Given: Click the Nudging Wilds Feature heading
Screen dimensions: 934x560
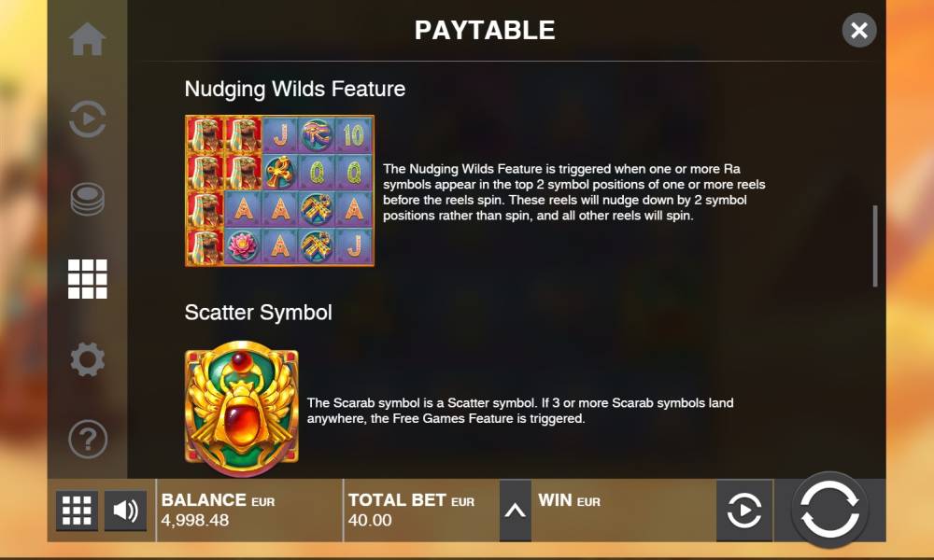Looking at the screenshot, I should tap(295, 90).
